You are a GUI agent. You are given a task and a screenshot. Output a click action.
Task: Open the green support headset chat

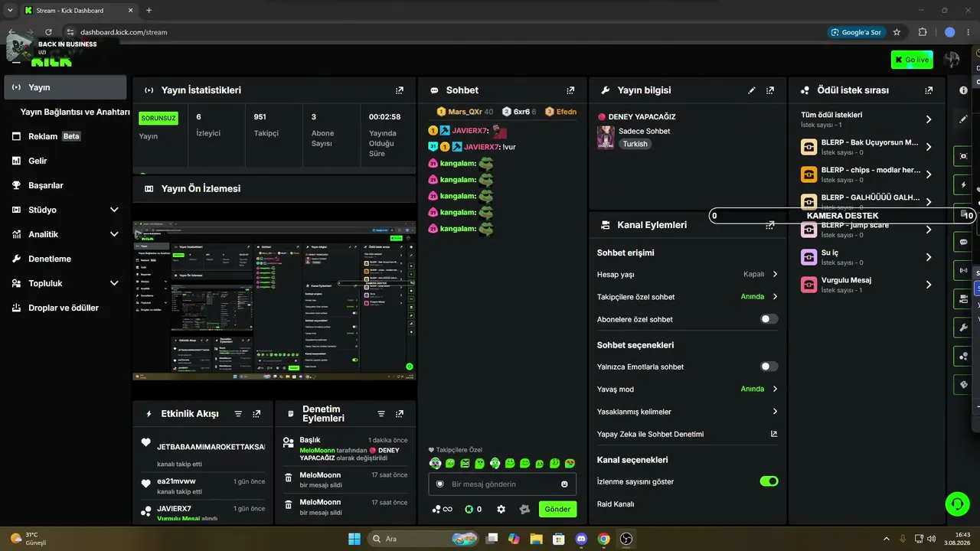tap(957, 503)
